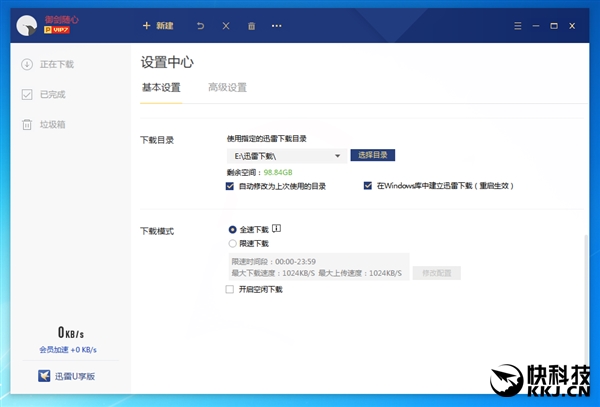Click the trash bin toolbar icon
Viewport: 600px width, 407px height.
[251, 26]
